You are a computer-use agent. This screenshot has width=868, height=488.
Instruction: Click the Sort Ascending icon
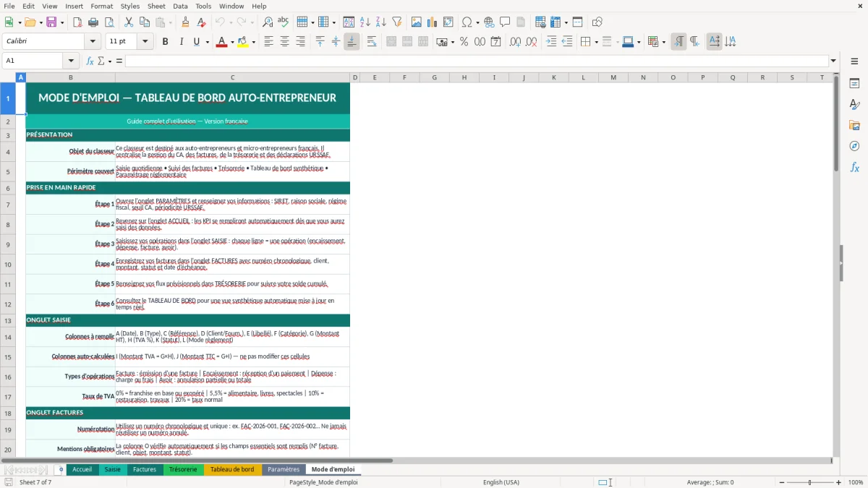tap(365, 22)
